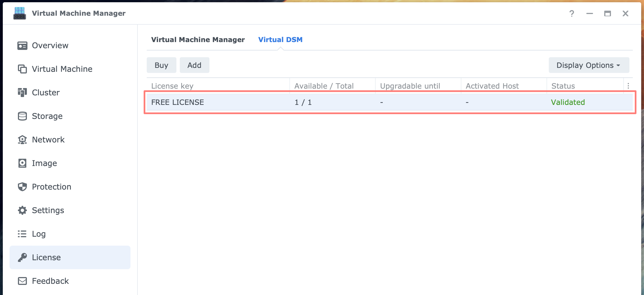
Task: Select the FREE LICENSE row text
Action: pyautogui.click(x=178, y=102)
